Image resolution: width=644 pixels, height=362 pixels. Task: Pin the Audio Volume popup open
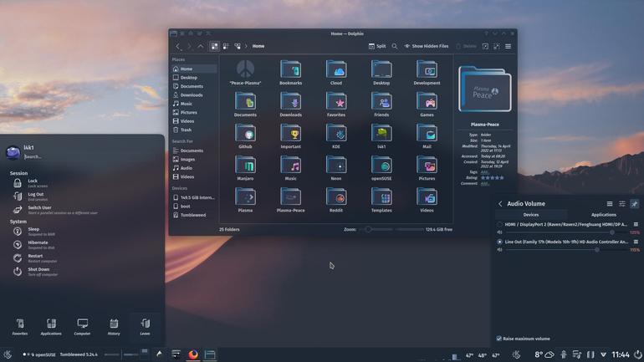(x=634, y=204)
